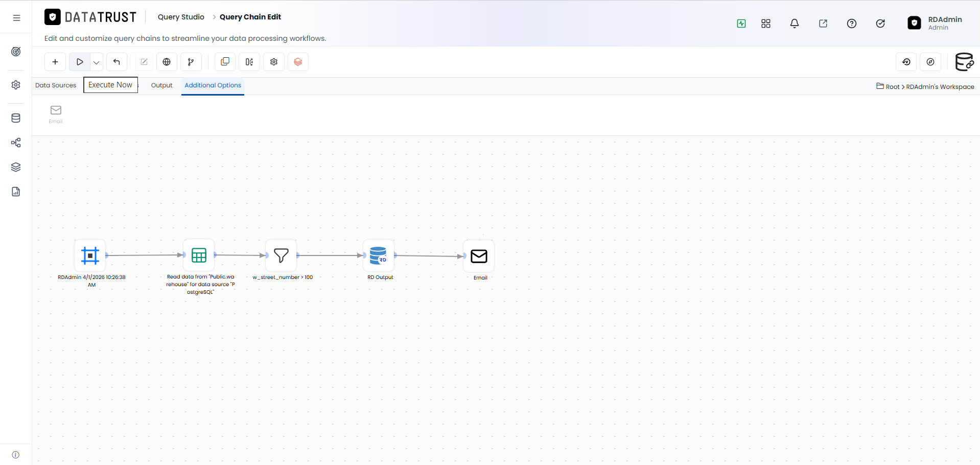
Task: Expand the run options dropdown arrow
Action: click(x=97, y=62)
